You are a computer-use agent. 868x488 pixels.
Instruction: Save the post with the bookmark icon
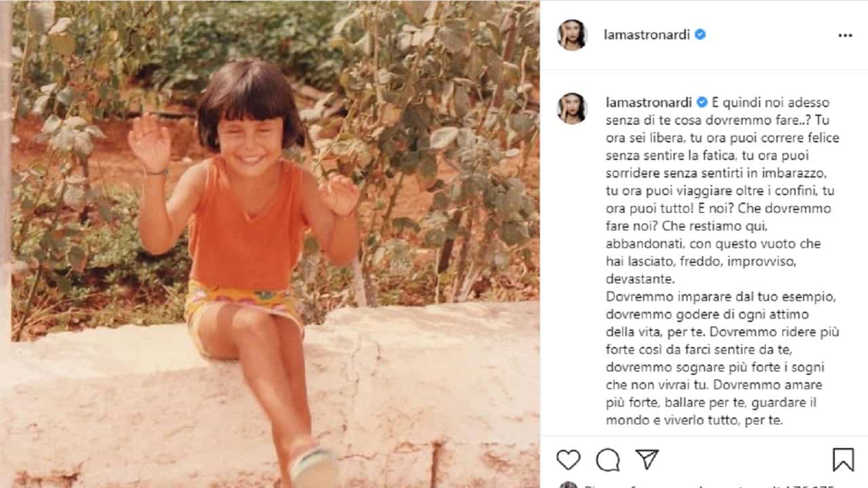point(843,460)
